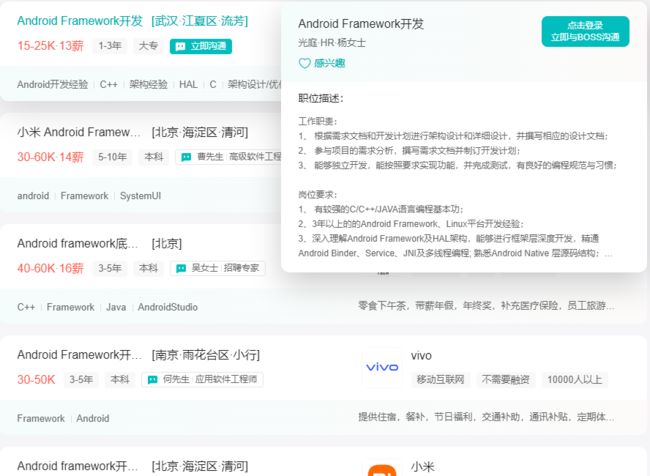The image size is (650, 476).
Task: Click the AndroidStudio skill tag
Action: point(167,307)
